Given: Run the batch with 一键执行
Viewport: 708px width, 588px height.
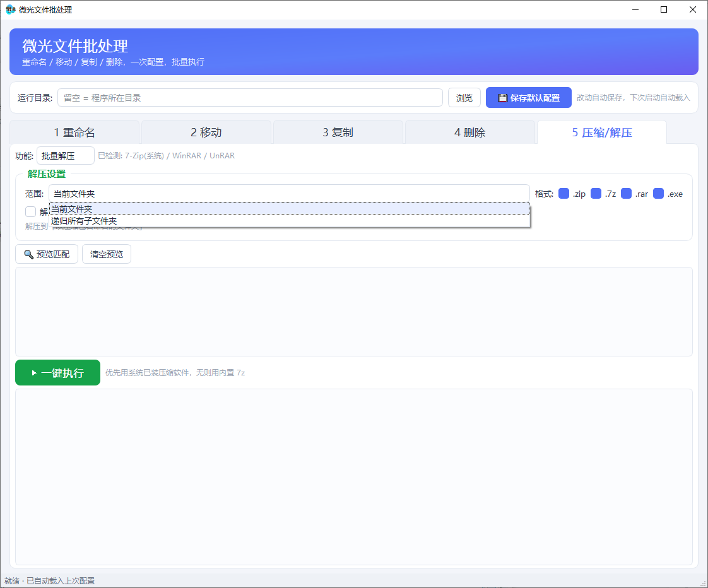Looking at the screenshot, I should (x=58, y=373).
